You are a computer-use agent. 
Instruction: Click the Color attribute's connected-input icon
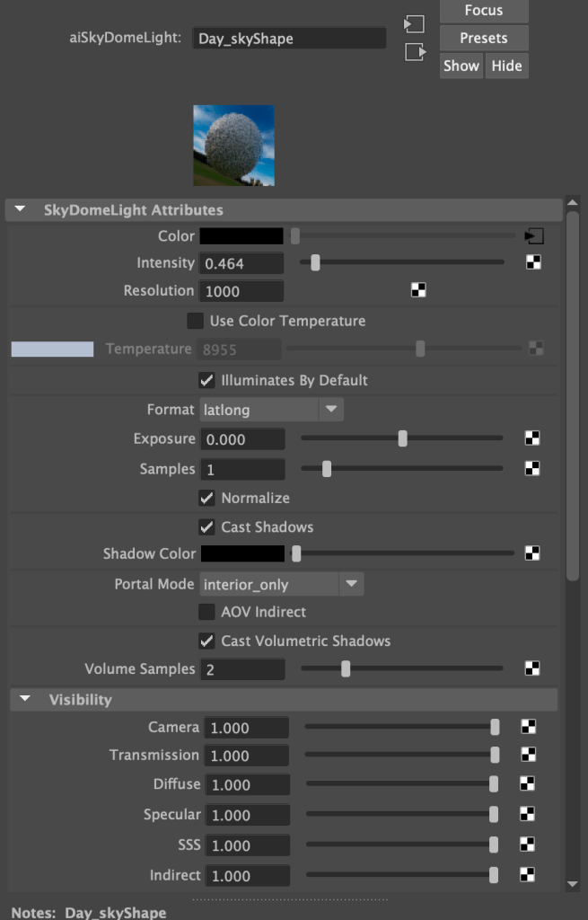tap(534, 236)
